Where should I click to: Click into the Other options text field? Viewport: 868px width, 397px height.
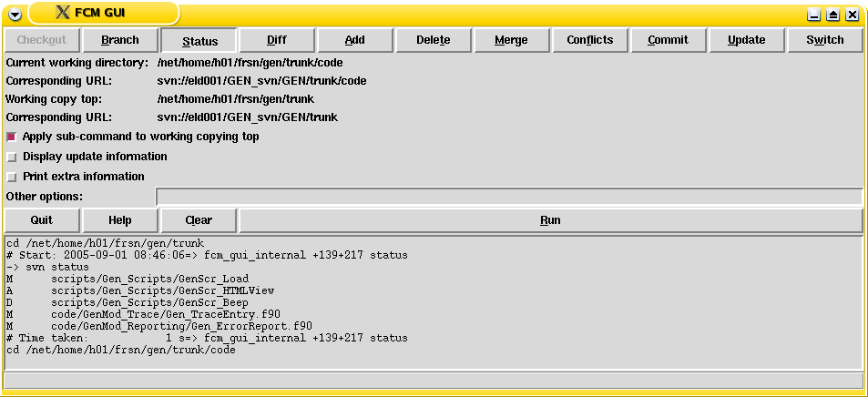click(508, 197)
